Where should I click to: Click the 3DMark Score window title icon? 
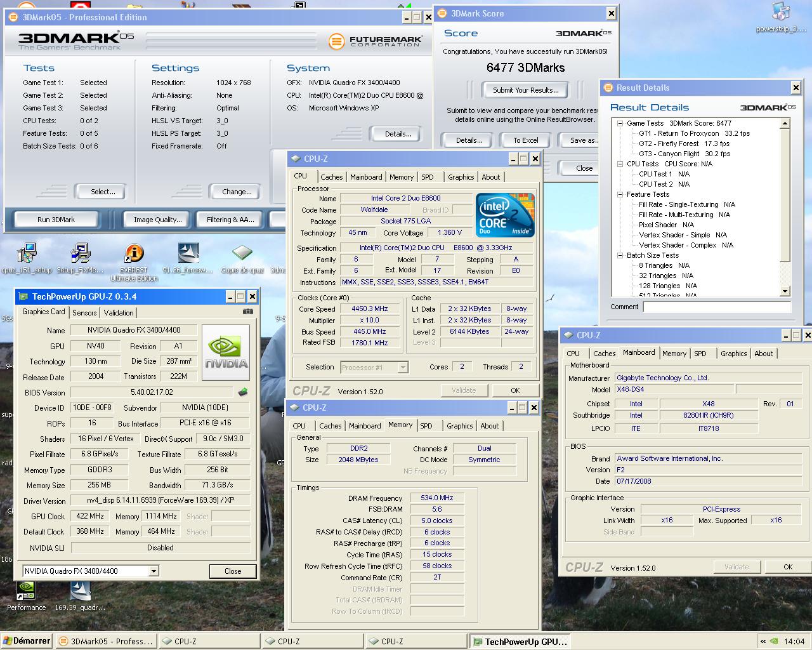[443, 13]
